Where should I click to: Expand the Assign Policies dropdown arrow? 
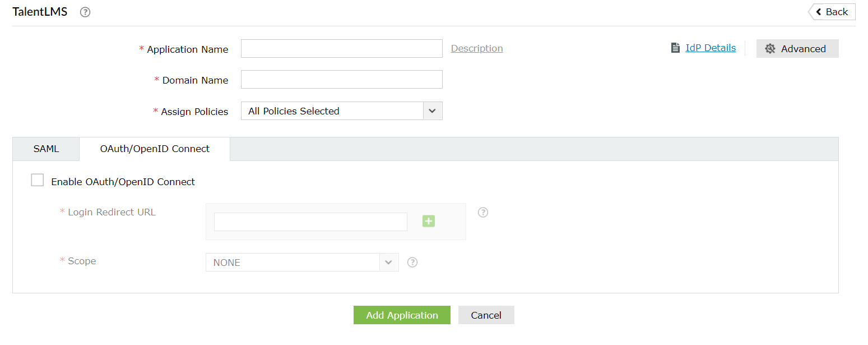coord(432,111)
